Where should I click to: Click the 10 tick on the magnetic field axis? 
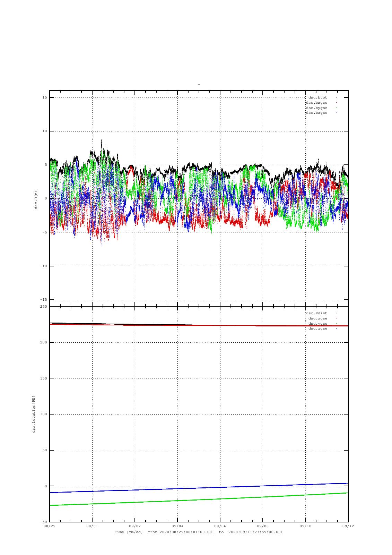point(45,131)
